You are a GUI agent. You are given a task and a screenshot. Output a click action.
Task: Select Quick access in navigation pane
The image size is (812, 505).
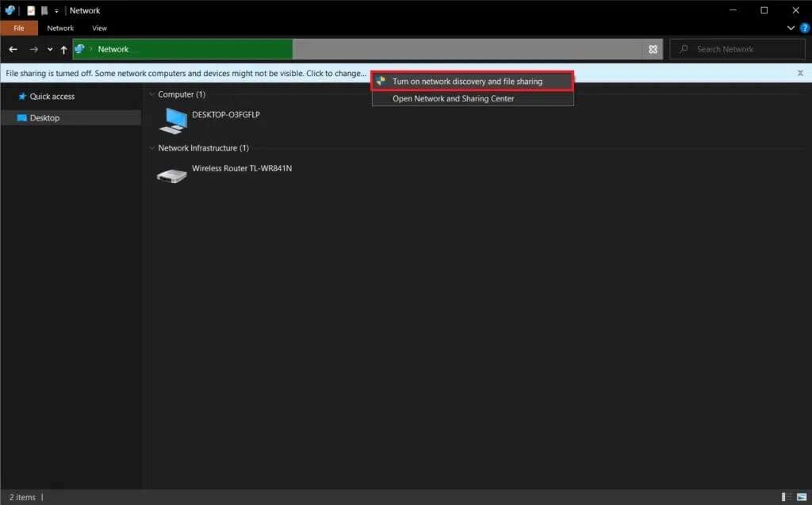tap(52, 97)
